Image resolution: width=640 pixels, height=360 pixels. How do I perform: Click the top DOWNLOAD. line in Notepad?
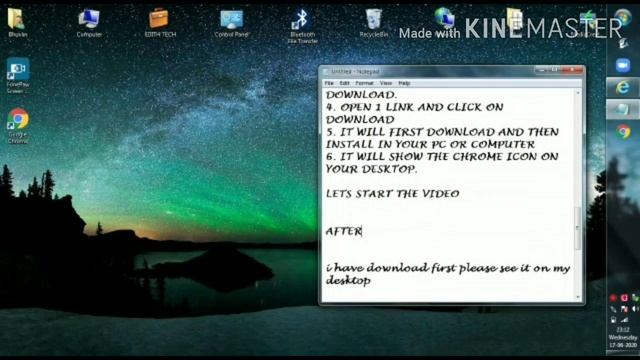pyautogui.click(x=361, y=95)
